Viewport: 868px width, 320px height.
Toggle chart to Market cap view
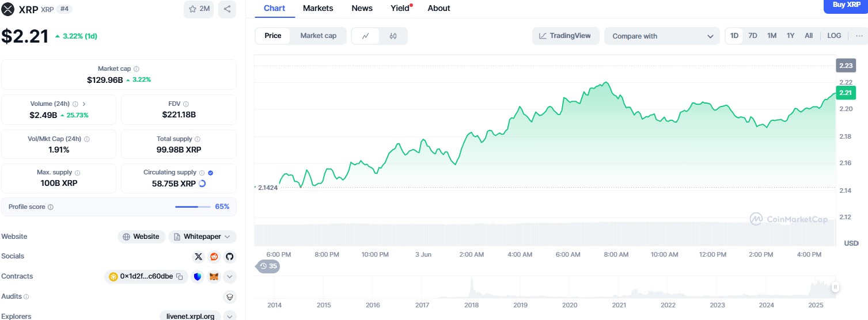coord(318,36)
